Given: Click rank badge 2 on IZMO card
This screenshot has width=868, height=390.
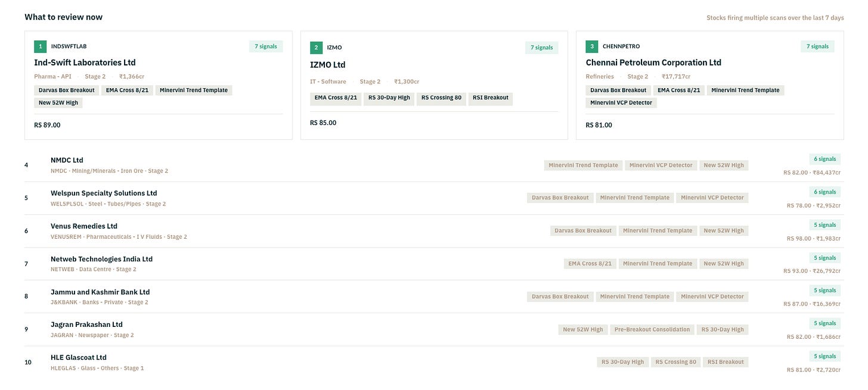Looking at the screenshot, I should tap(317, 47).
